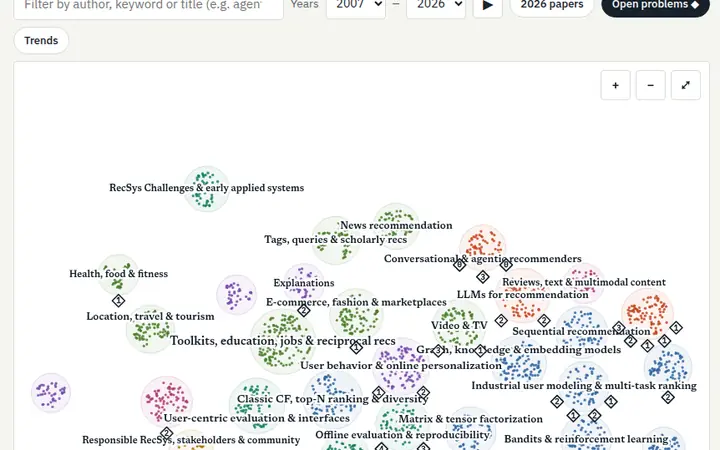Open the '1' diamond under Toolkits, education label

(x=356, y=348)
